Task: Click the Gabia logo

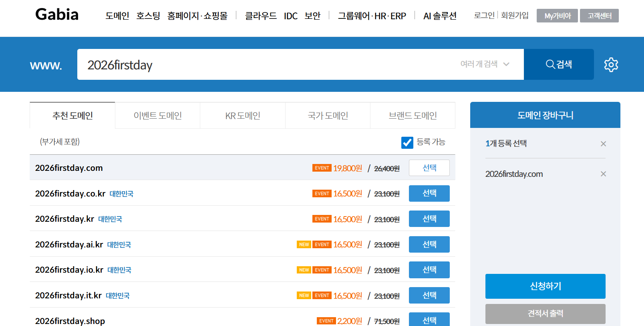Action: coord(57,14)
